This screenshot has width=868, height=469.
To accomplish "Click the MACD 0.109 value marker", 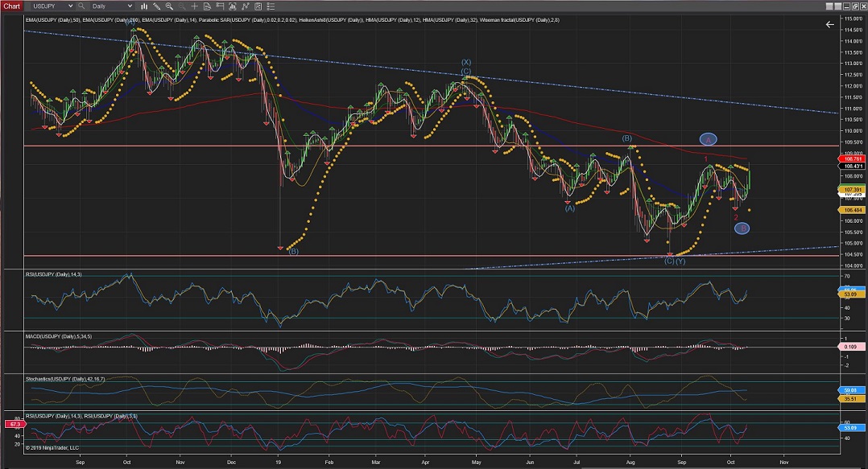I will 851,347.
